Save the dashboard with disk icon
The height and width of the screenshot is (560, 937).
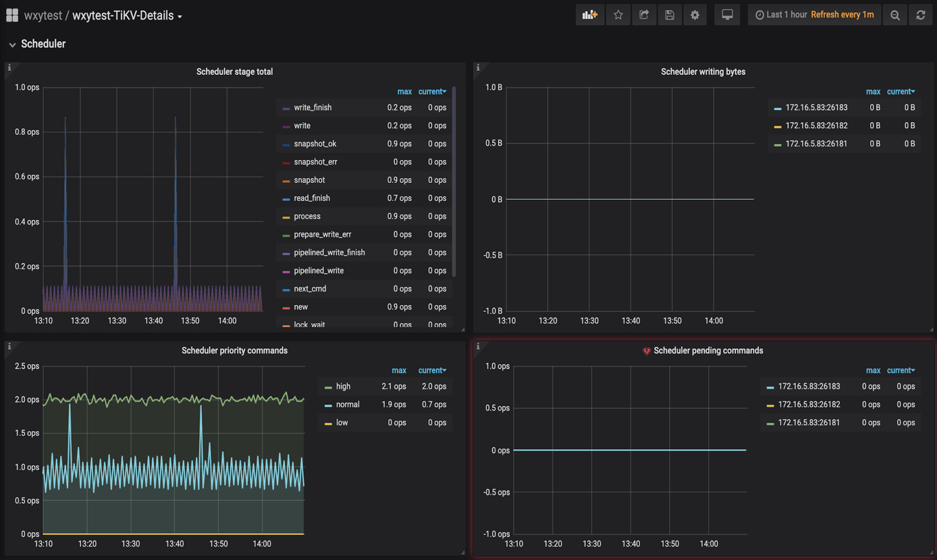(669, 15)
